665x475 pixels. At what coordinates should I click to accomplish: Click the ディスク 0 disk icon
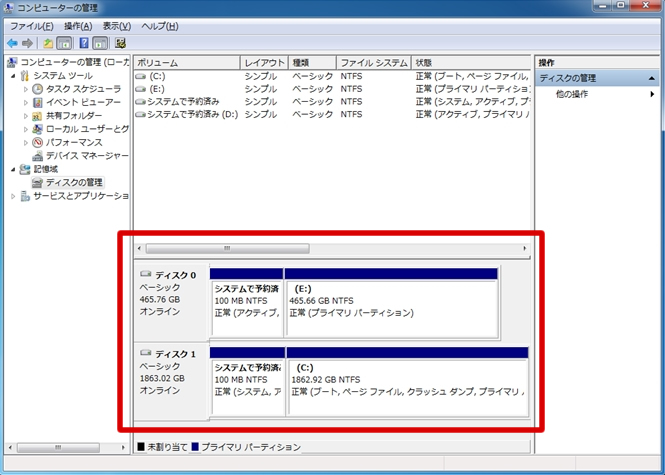click(145, 274)
